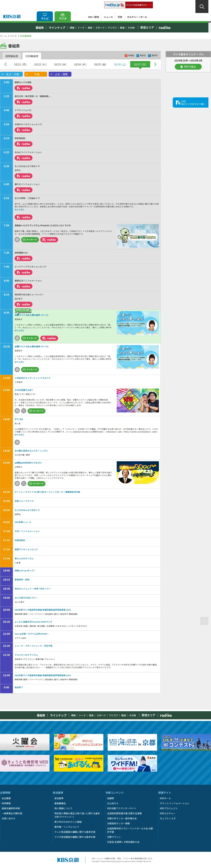Open 受信エリア in green nav bar
211x868 pixels.
(147, 28)
